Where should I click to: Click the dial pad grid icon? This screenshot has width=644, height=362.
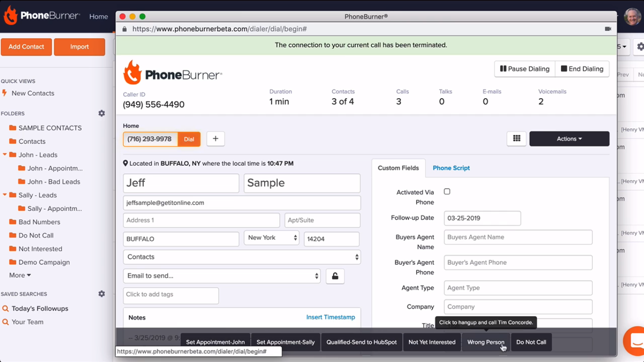click(x=517, y=139)
